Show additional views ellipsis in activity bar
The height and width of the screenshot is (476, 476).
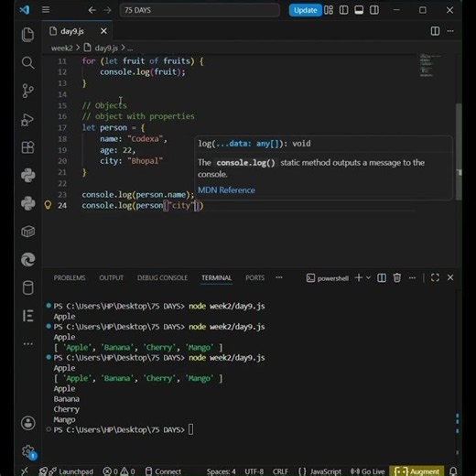click(27, 344)
